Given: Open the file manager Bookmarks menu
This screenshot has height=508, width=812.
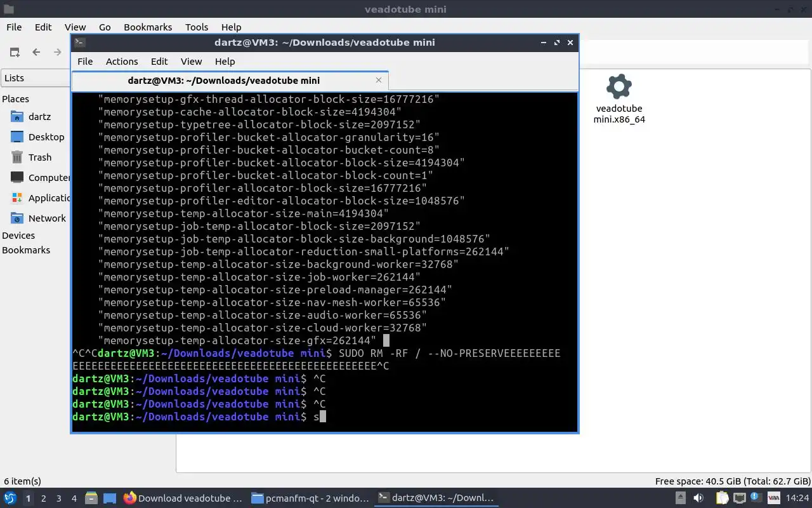Looking at the screenshot, I should click(x=148, y=27).
